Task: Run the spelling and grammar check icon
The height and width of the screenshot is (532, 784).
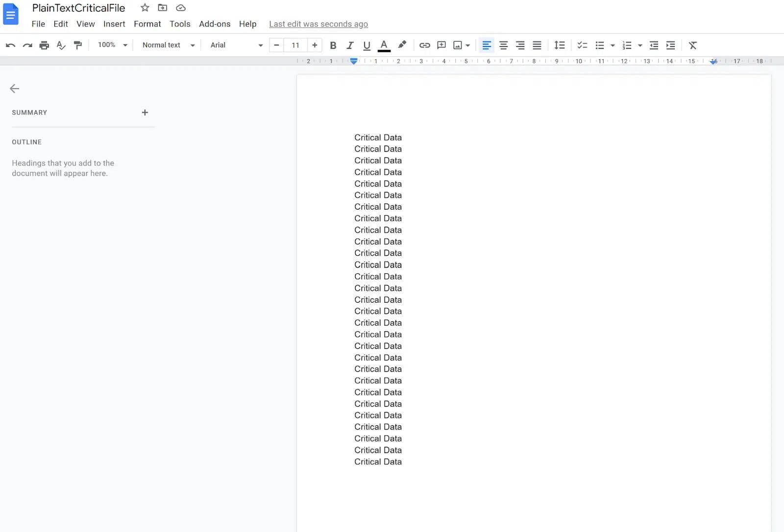Action: click(x=61, y=45)
